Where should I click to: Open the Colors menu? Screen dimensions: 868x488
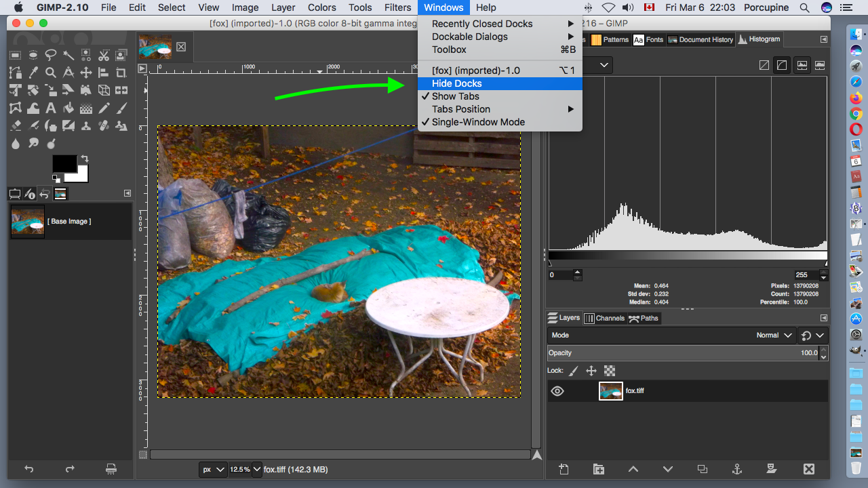(321, 7)
